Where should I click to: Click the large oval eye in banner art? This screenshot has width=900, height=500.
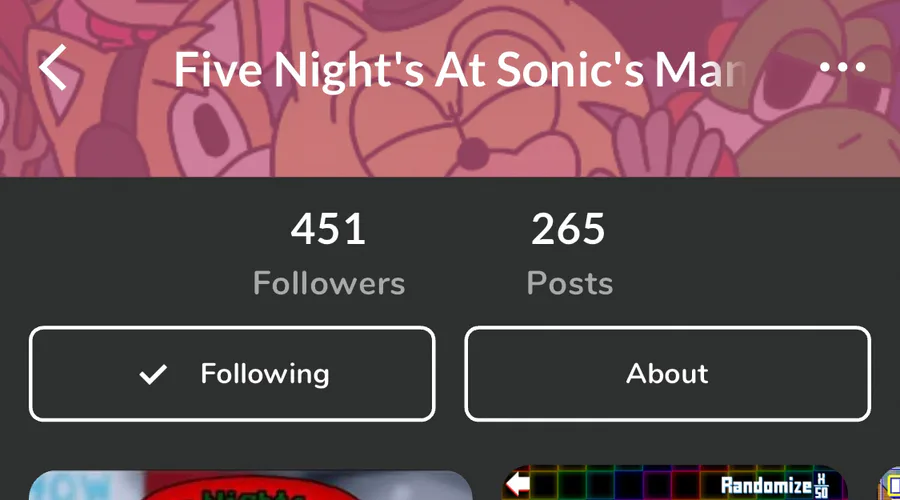[x=209, y=130]
